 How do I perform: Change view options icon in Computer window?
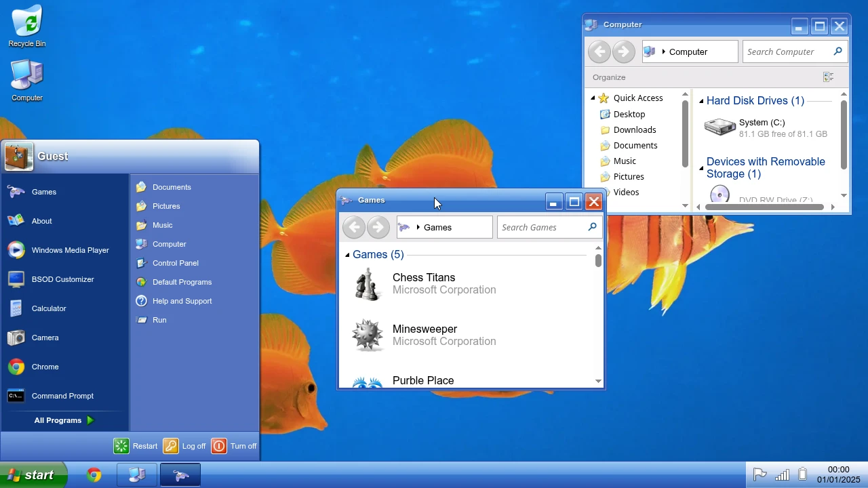(828, 77)
